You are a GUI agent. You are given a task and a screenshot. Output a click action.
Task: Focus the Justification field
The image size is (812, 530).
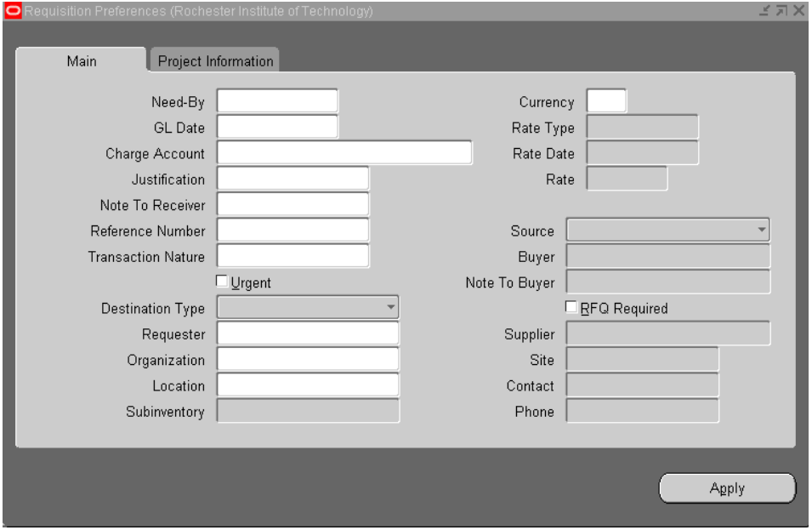point(293,180)
